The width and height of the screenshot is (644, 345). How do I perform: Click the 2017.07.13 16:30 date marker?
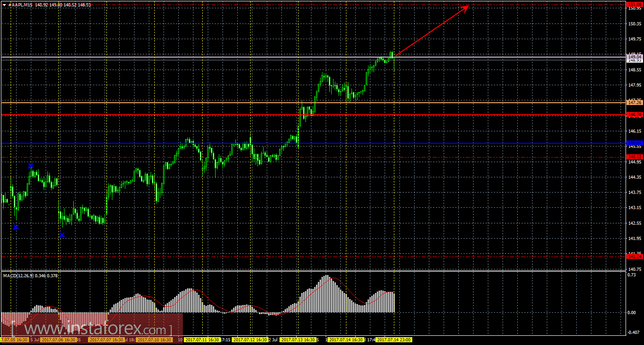point(298,340)
